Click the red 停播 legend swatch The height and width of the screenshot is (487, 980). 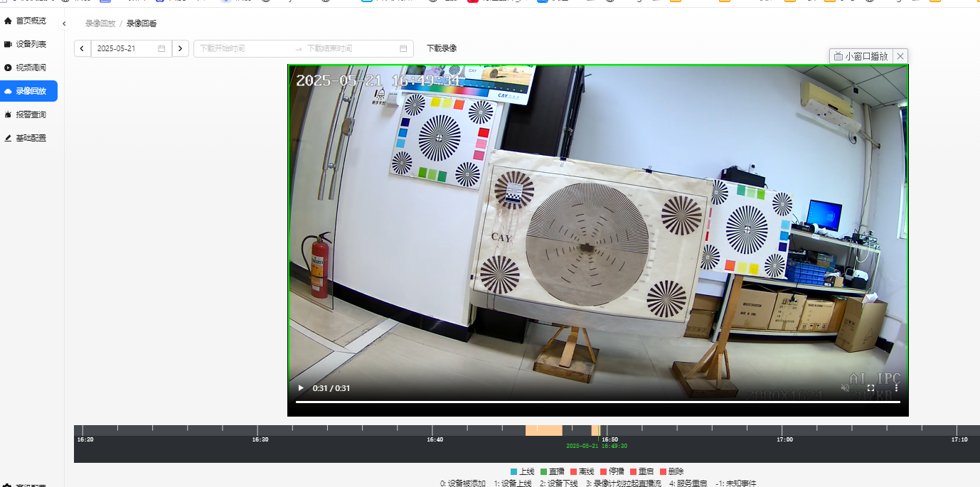click(604, 472)
